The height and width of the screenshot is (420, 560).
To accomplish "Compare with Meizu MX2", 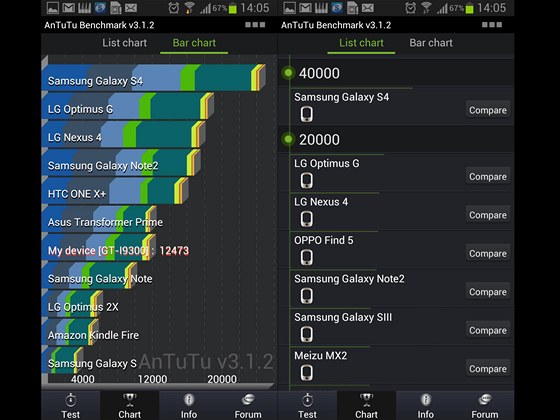I will [x=488, y=369].
